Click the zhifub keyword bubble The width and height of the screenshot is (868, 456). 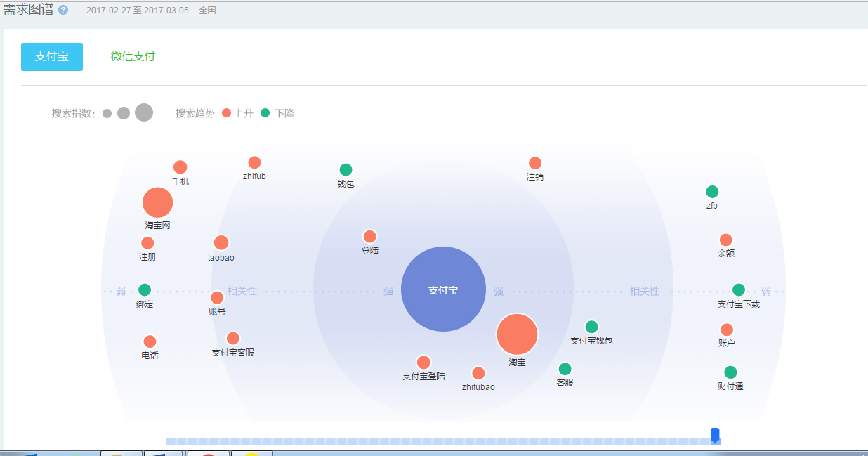254,162
